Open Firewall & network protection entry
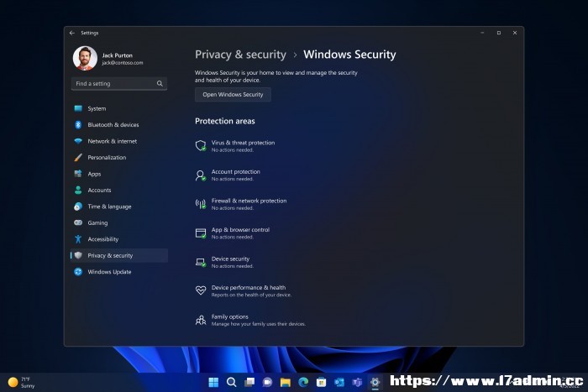 click(241, 204)
